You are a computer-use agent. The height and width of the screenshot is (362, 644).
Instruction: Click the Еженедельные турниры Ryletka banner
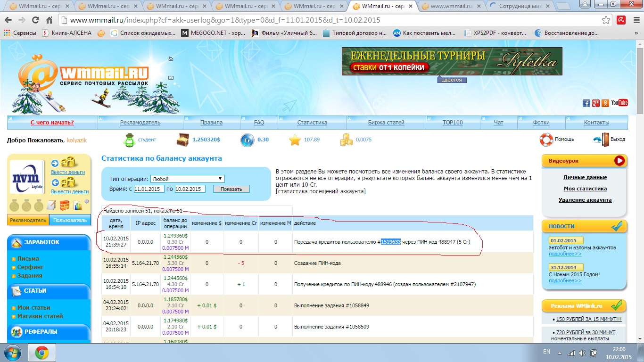coord(452,61)
